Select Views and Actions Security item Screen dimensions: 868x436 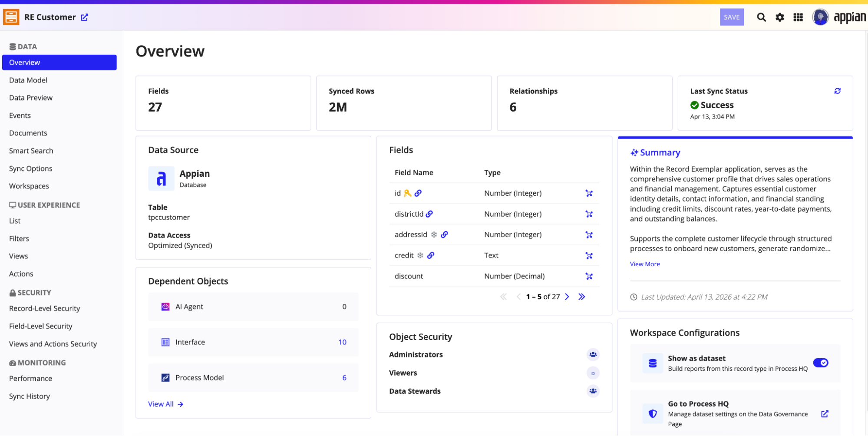[x=59, y=344]
